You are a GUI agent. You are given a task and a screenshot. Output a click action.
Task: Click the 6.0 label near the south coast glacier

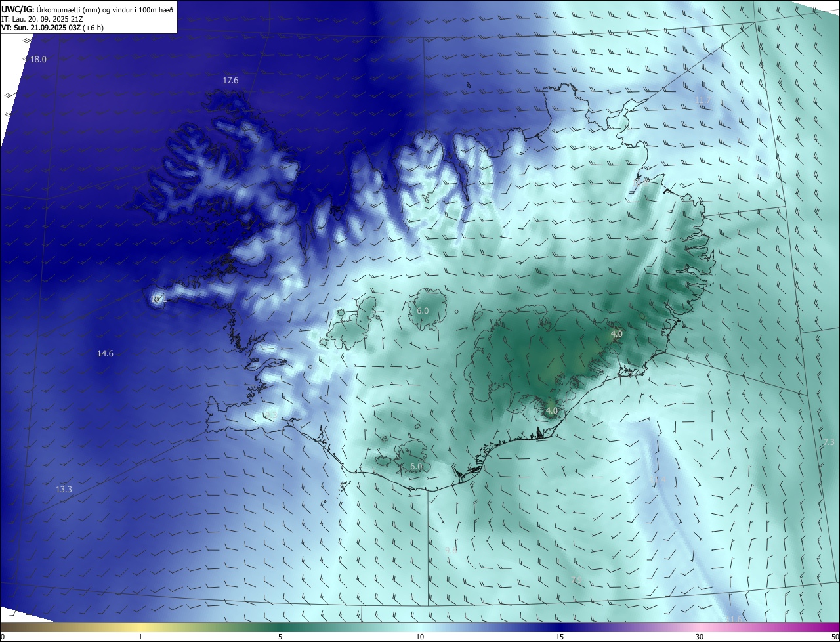coord(416,466)
